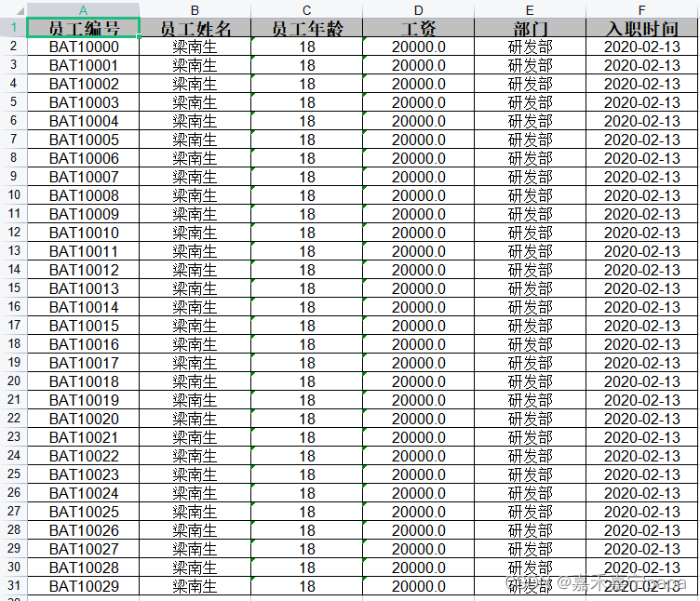Select row header 27
Image resolution: width=700 pixels, height=601 pixels.
pos(13,512)
